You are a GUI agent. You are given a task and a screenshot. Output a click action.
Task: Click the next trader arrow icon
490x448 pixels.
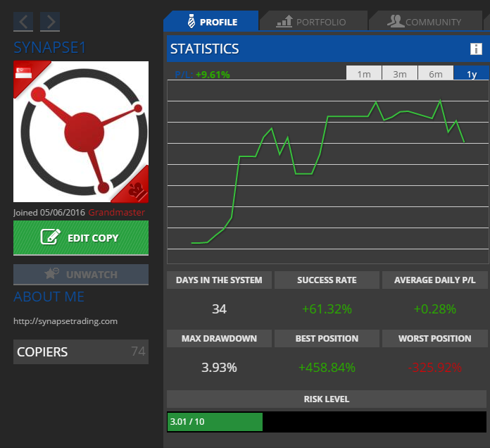coord(50,22)
